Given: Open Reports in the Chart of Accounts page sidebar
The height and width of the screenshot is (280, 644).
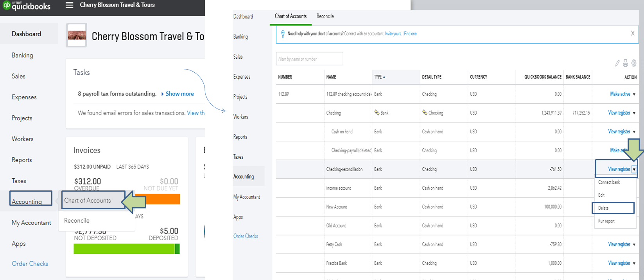Looking at the screenshot, I should pos(240,136).
